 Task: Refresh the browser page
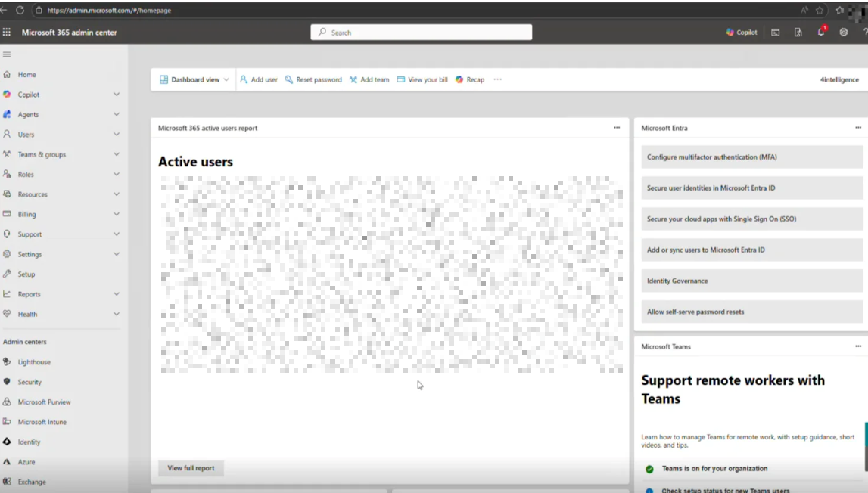click(x=20, y=10)
